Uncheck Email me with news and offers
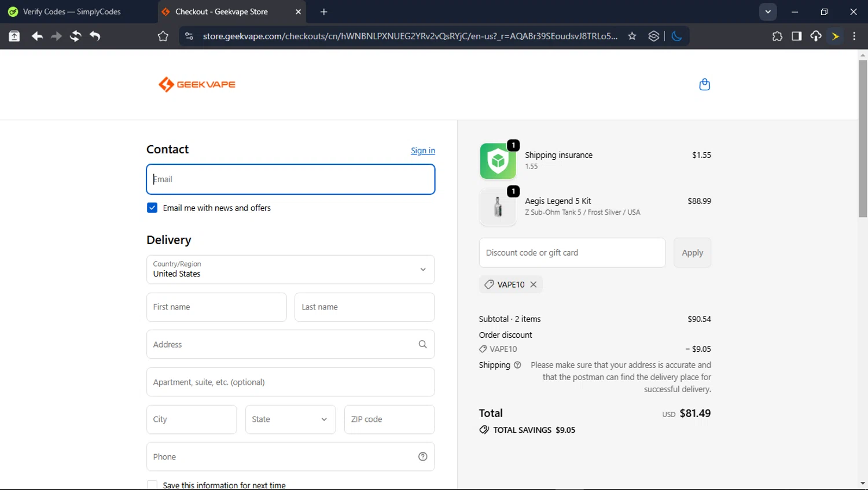868x490 pixels. [x=152, y=208]
